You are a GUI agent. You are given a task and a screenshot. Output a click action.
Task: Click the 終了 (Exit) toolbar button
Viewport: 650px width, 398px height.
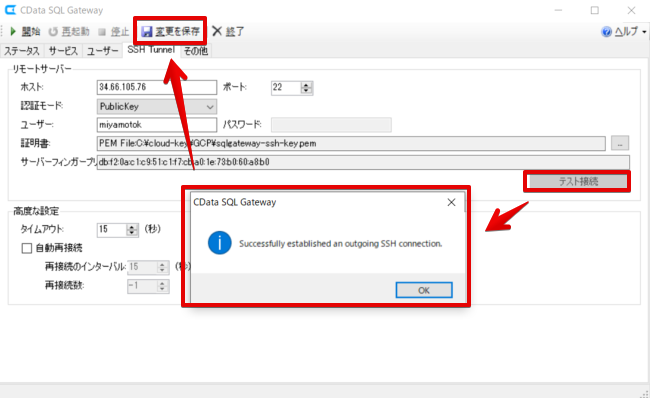[x=228, y=32]
